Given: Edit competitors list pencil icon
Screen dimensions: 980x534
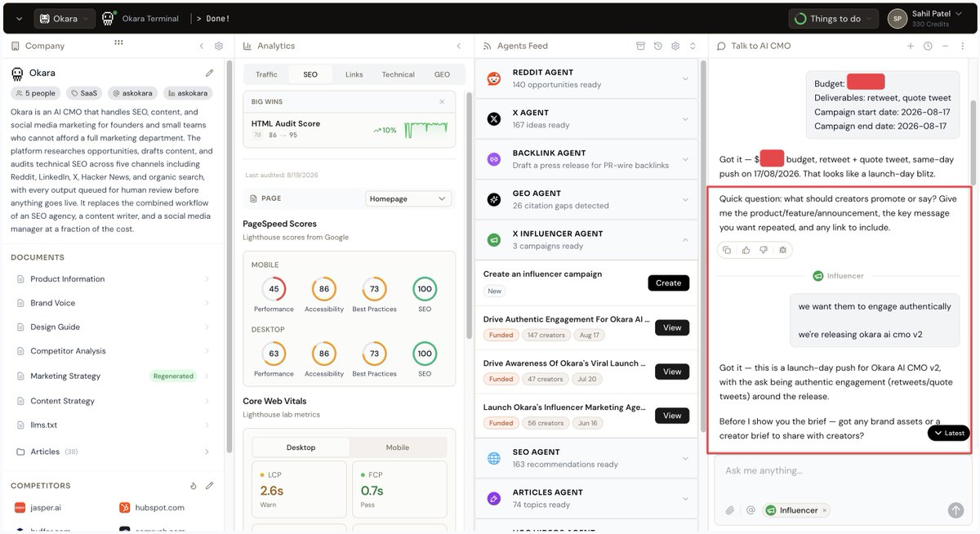Looking at the screenshot, I should (x=209, y=486).
